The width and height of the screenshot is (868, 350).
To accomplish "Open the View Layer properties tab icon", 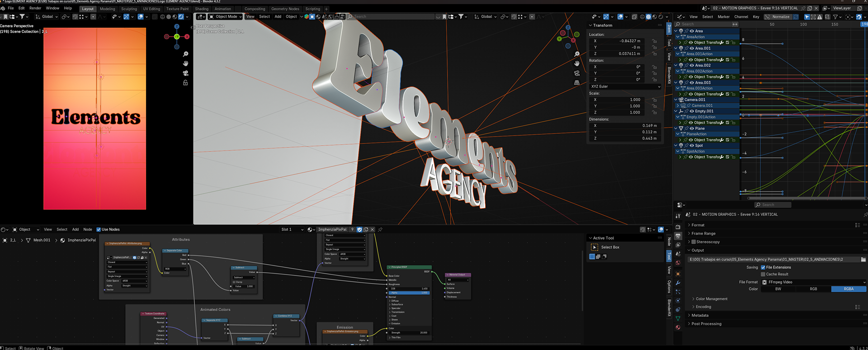I will point(678,245).
